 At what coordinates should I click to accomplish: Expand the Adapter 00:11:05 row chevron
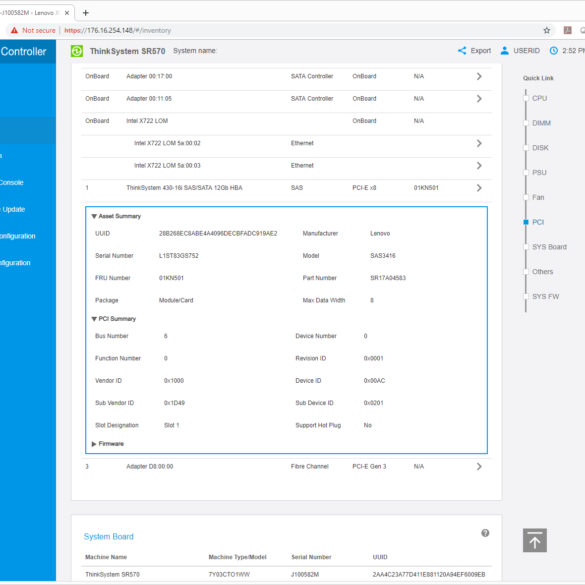479,98
